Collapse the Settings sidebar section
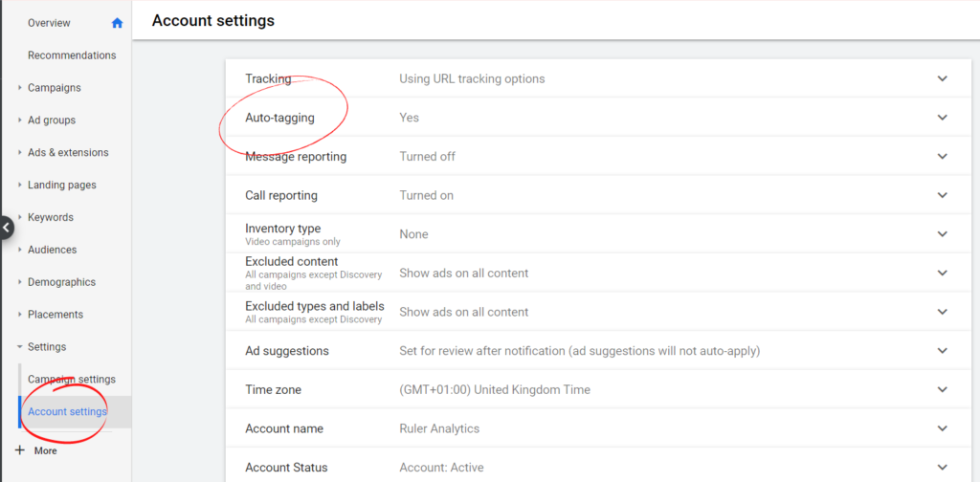The image size is (980, 482). tap(47, 347)
